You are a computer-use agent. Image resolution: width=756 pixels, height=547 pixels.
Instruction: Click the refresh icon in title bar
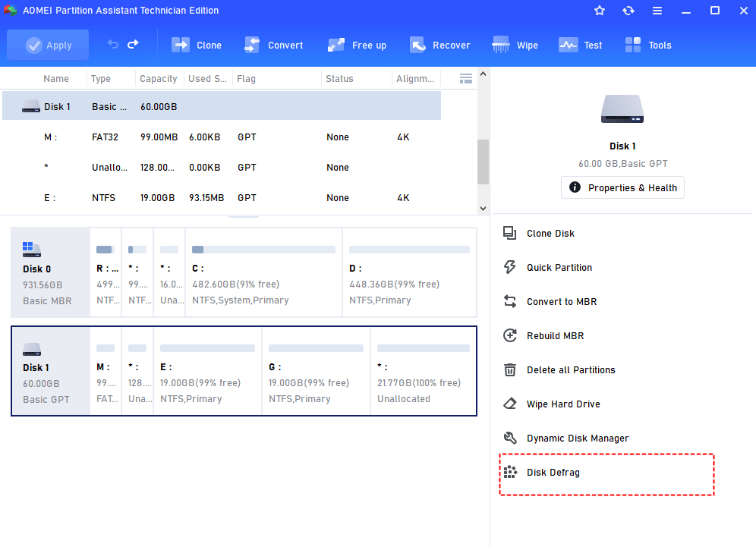[628, 11]
